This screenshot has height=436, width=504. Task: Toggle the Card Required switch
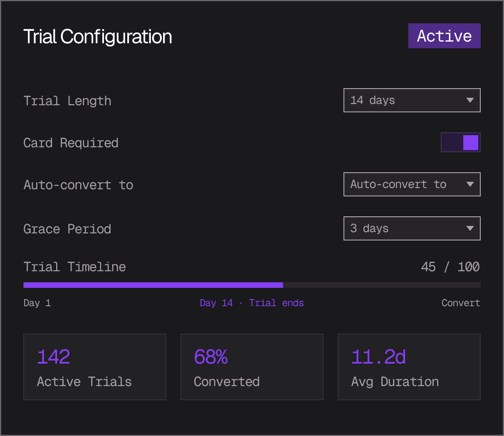pos(461,142)
